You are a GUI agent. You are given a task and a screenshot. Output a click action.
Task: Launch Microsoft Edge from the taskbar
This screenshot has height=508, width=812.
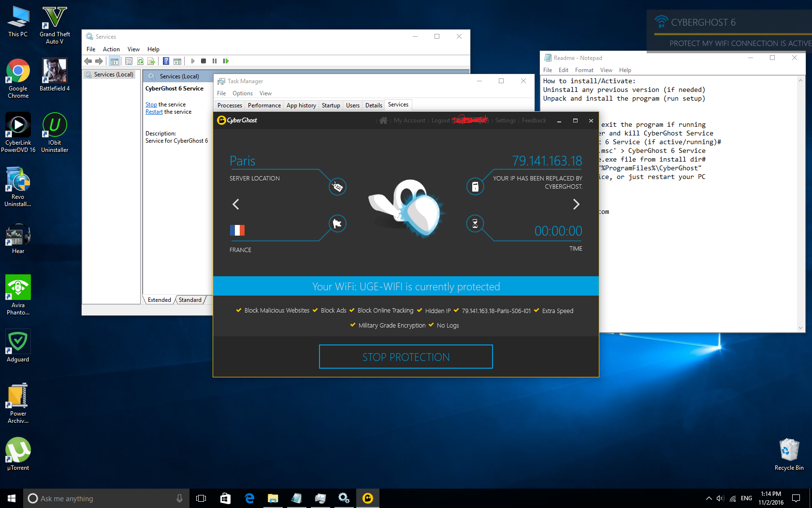pos(249,498)
